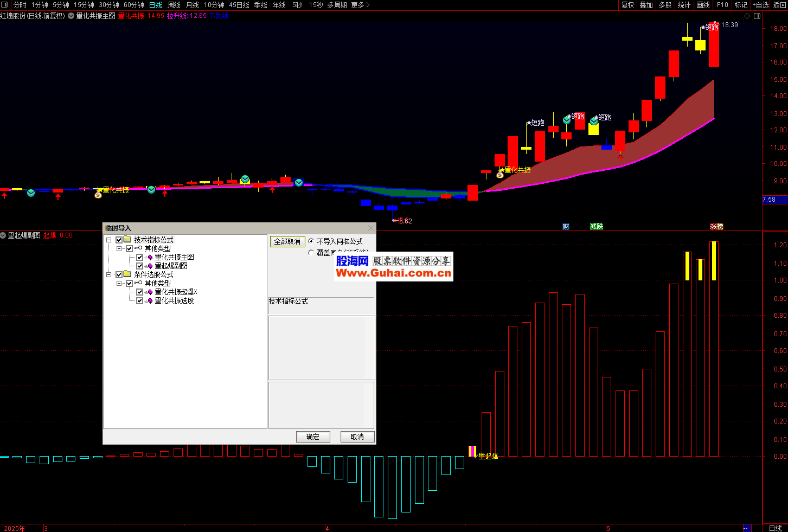Click the 财 marker on the chart

[566, 227]
